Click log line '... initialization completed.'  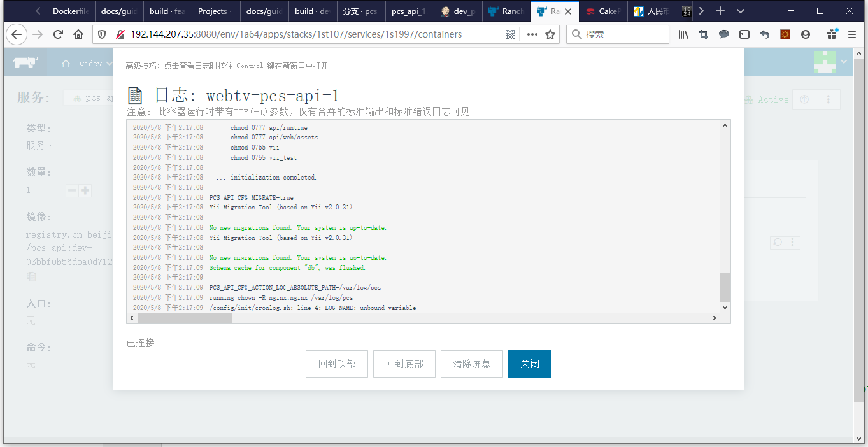point(266,178)
